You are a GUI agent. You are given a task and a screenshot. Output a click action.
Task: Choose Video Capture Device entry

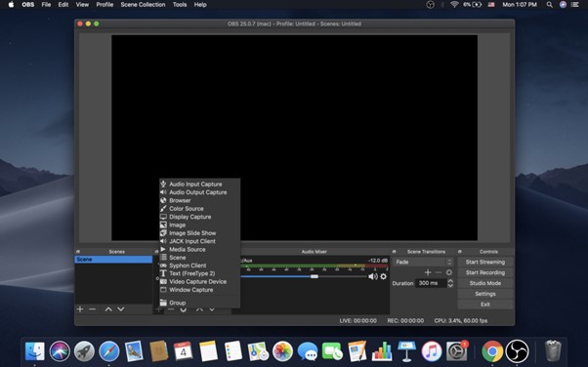[199, 282]
